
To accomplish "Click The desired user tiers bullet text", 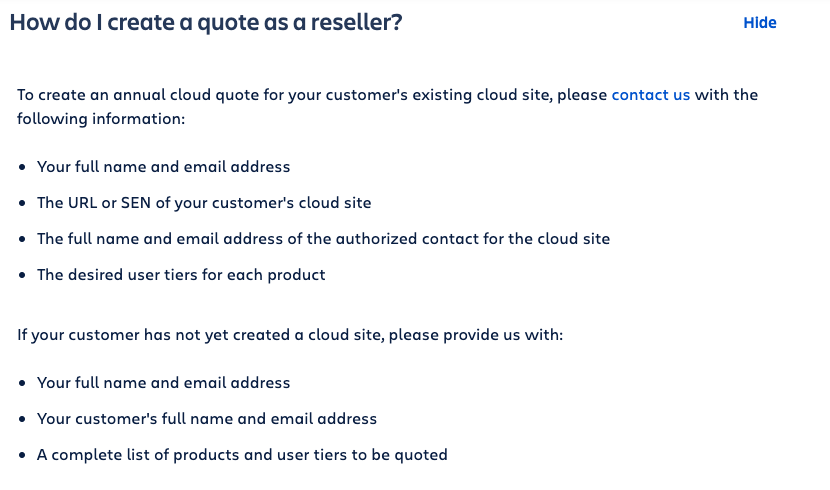I will 181,275.
